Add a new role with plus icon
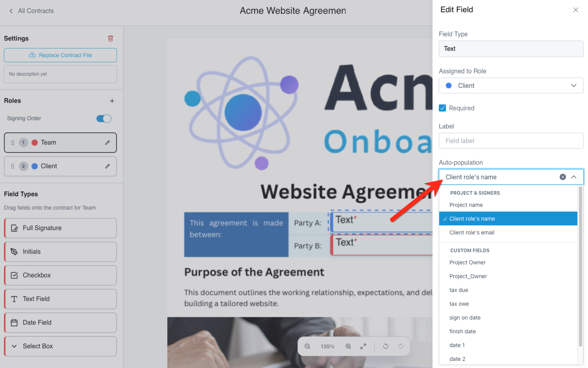588x368 pixels. click(112, 100)
